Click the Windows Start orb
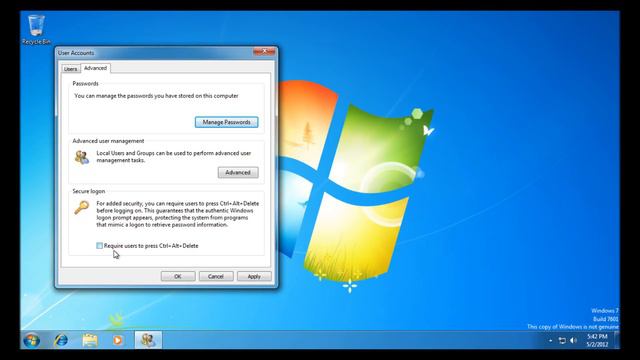This screenshot has width=640, height=360. point(31,340)
